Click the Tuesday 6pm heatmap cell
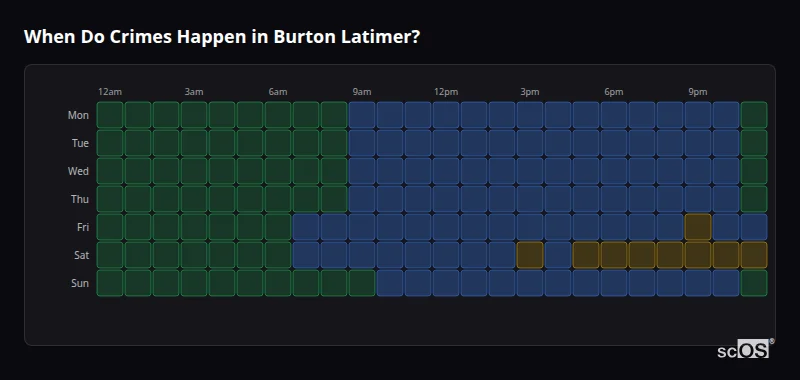This screenshot has width=800, height=380. 614,143
